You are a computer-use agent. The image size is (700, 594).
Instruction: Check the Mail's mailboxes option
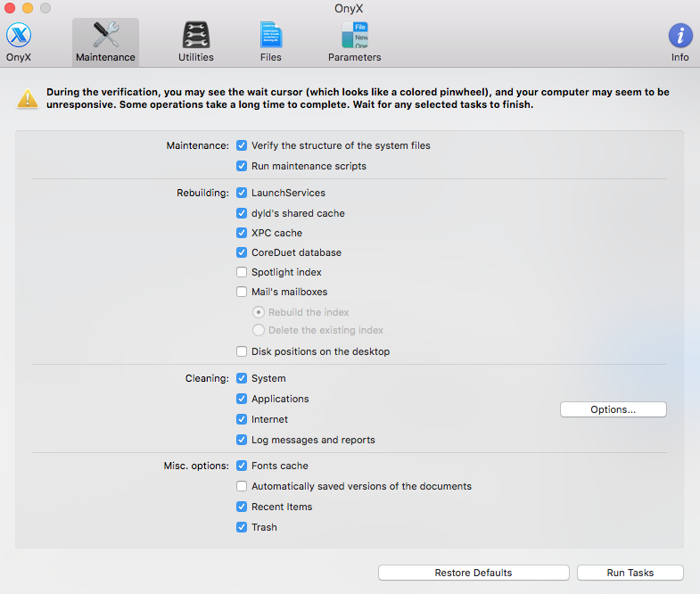(x=242, y=292)
